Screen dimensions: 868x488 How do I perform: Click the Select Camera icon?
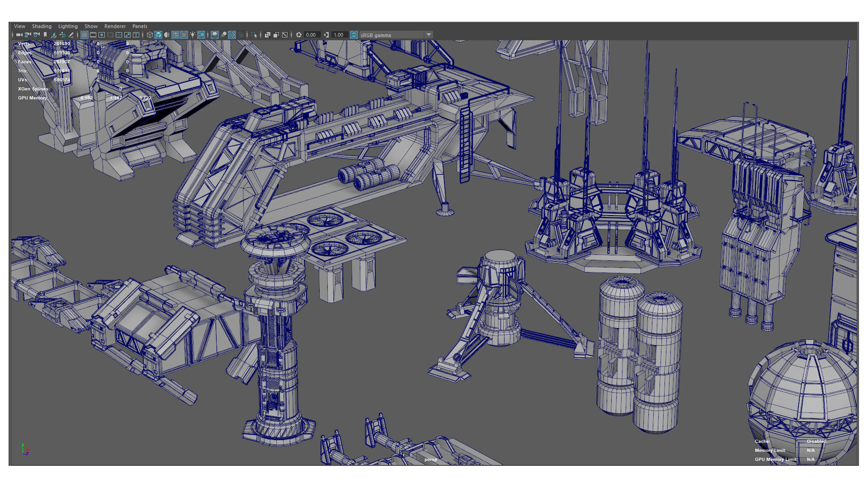19,35
